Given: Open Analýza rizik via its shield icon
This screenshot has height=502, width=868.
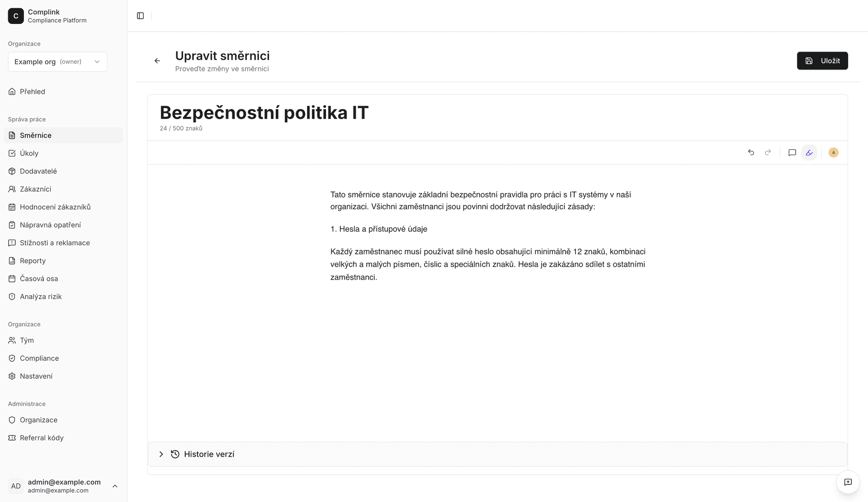Looking at the screenshot, I should coord(12,296).
